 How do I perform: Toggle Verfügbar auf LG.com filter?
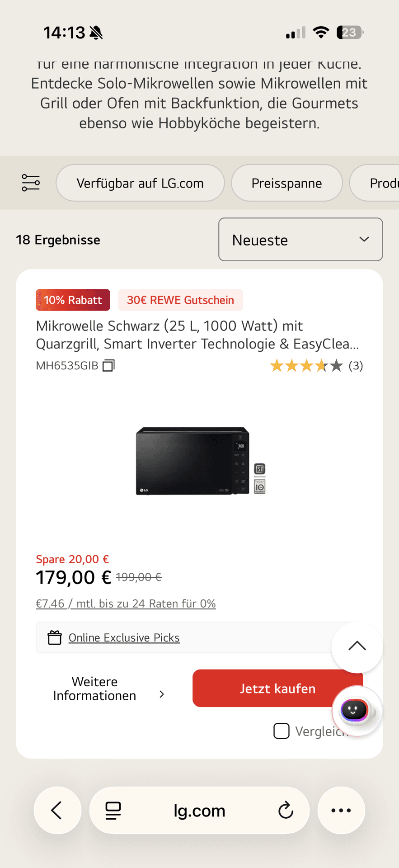pyautogui.click(x=140, y=183)
